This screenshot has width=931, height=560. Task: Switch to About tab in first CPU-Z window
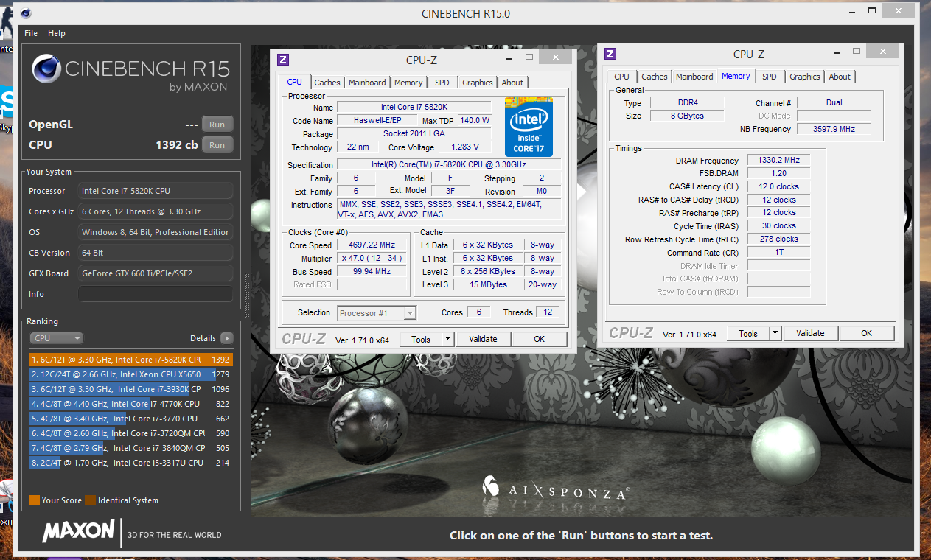click(x=512, y=83)
